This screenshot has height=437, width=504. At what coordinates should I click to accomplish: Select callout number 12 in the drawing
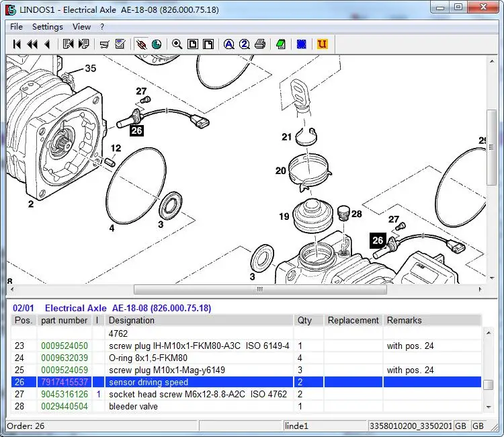pos(116,148)
